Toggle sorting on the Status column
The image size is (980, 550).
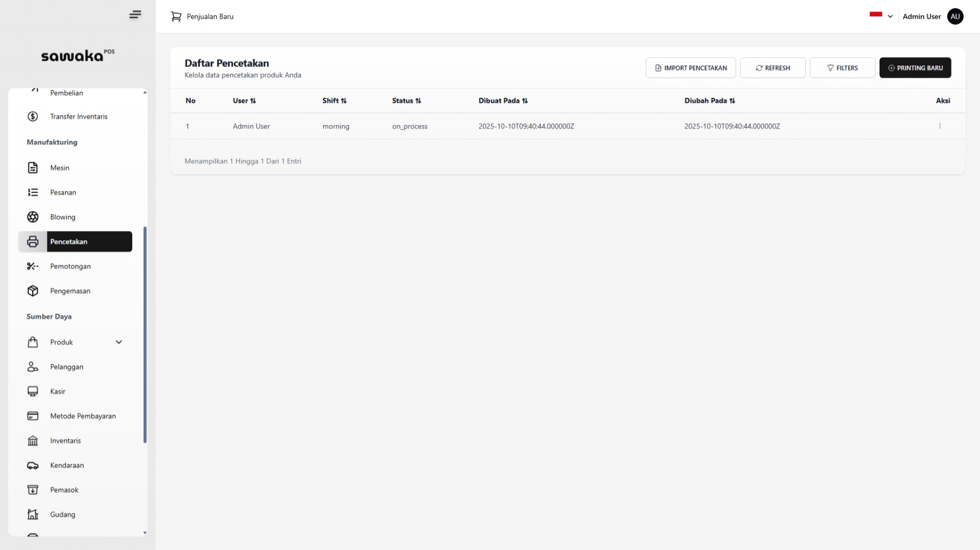point(418,100)
